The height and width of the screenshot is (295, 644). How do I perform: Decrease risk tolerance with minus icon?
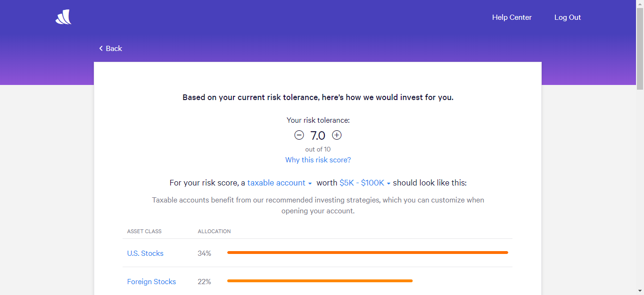[x=299, y=135]
